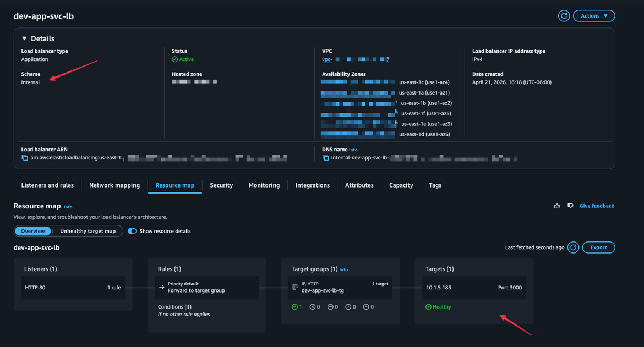The image size is (644, 347).
Task: Click the initial targets clock icon
Action: click(348, 307)
